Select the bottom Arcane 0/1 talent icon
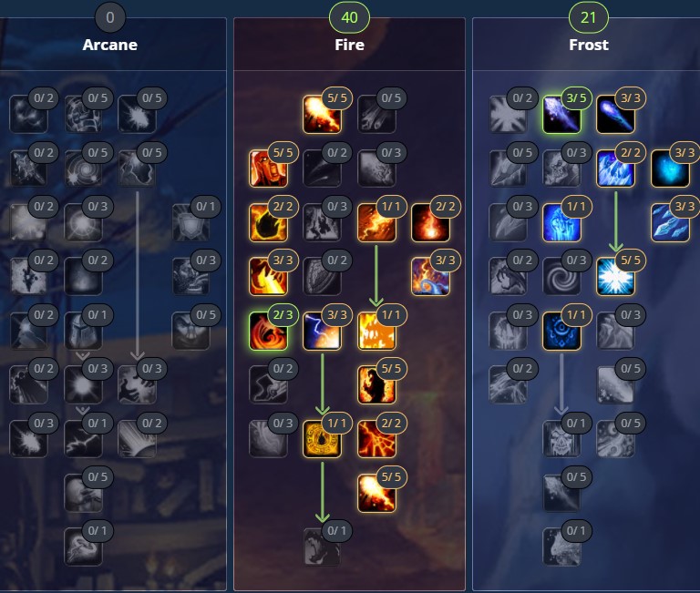The image size is (700, 593). 83,547
